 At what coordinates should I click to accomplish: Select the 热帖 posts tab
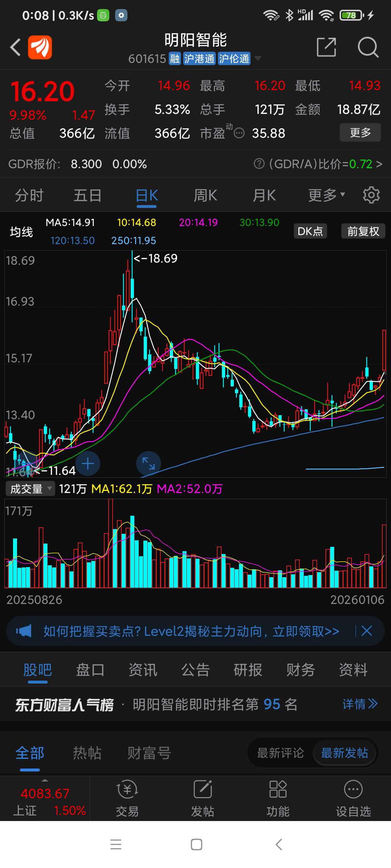click(87, 753)
